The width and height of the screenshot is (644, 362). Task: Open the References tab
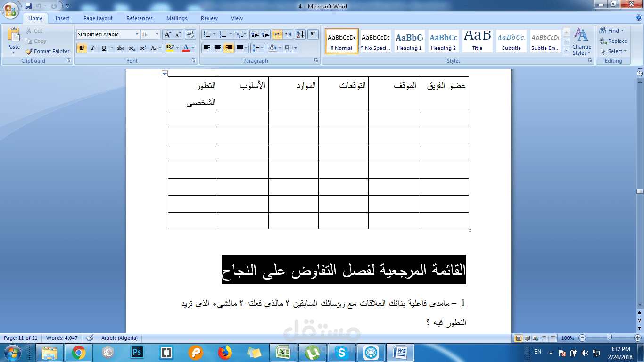coord(140,18)
